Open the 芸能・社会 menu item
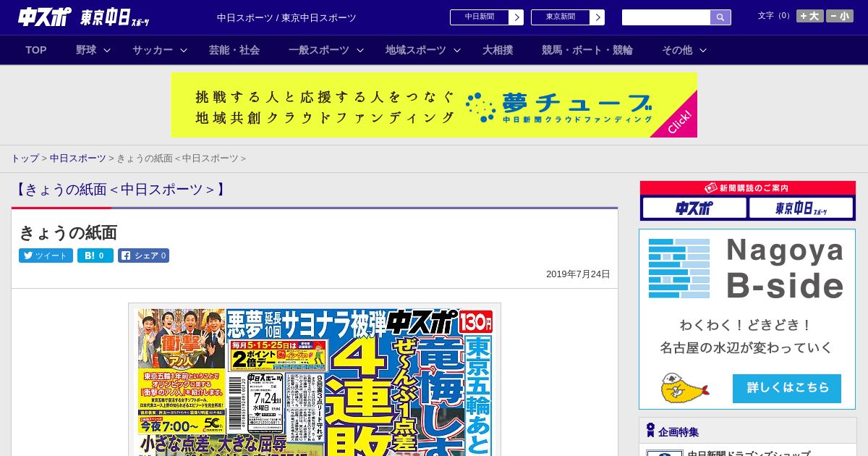This screenshot has height=456, width=868. tap(234, 50)
